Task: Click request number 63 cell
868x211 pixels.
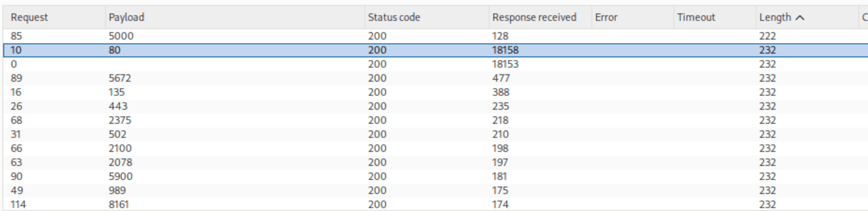Action: (x=16, y=162)
